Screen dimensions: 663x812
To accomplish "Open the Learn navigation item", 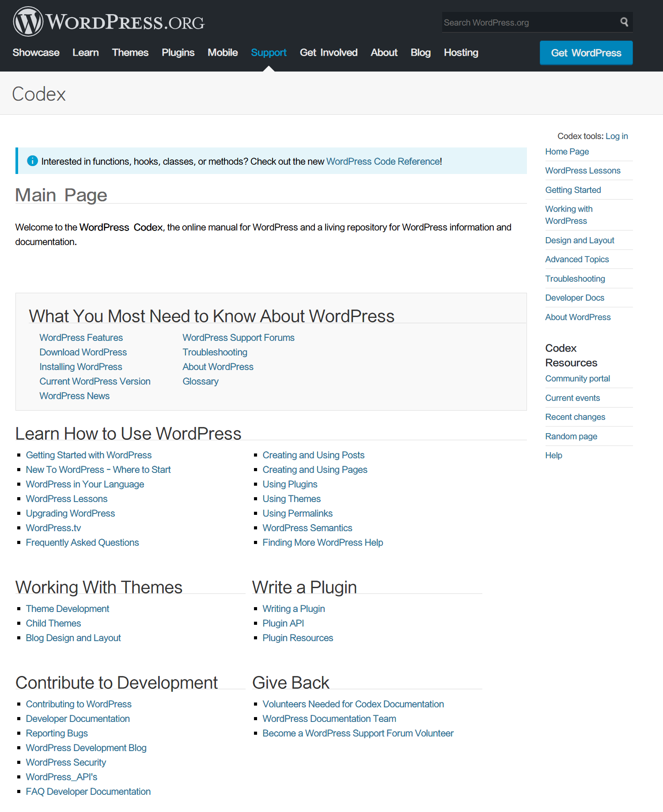I will [86, 53].
